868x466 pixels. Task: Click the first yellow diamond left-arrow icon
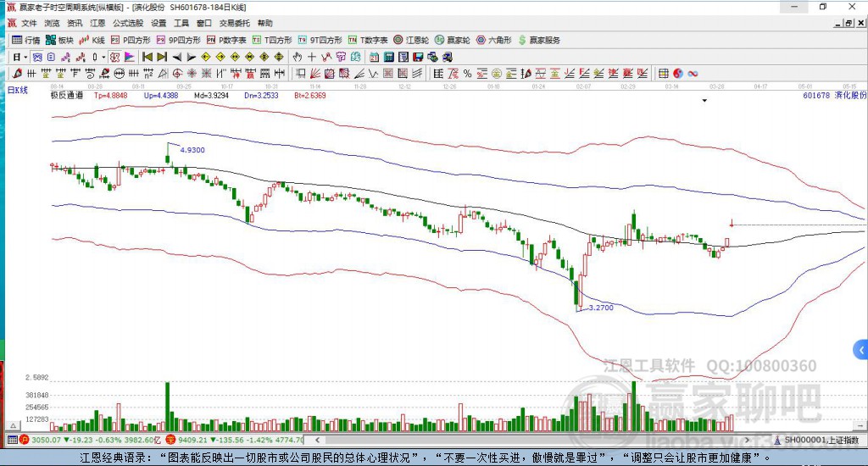(205, 57)
